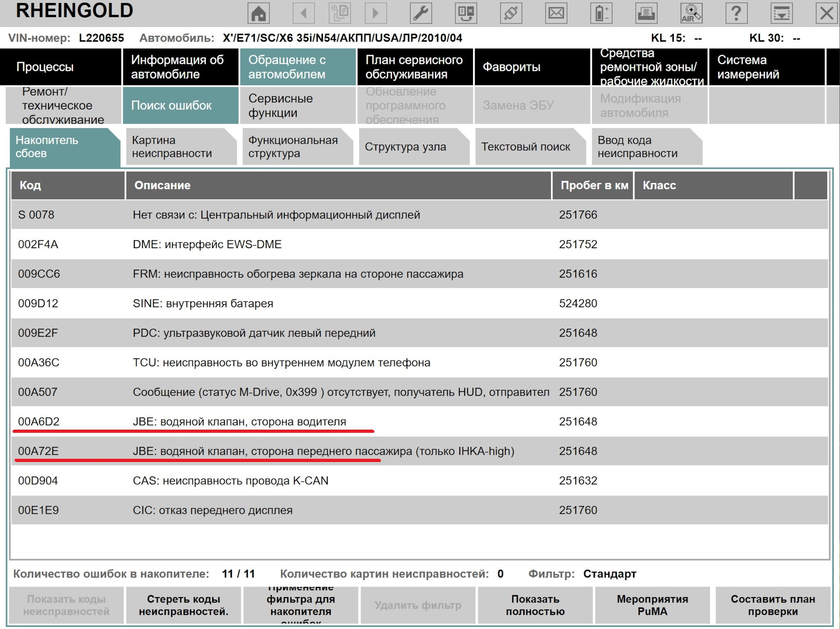The height and width of the screenshot is (629, 840).
Task: Sort by Описание column header
Action: [339, 185]
